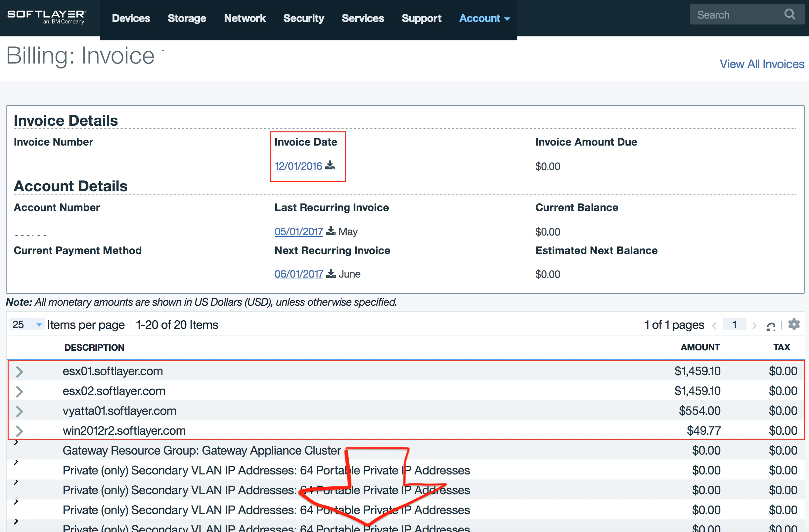Open the Security menu
This screenshot has width=809, height=532.
(x=303, y=18)
